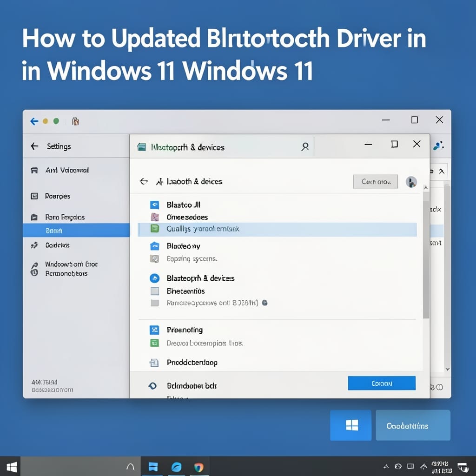Select the highlighted 'Domir' sidebar item

click(x=76, y=231)
